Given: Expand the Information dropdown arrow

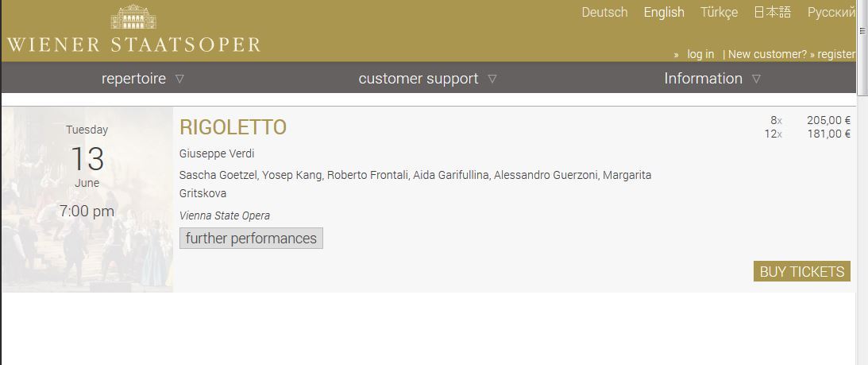Looking at the screenshot, I should point(756,79).
